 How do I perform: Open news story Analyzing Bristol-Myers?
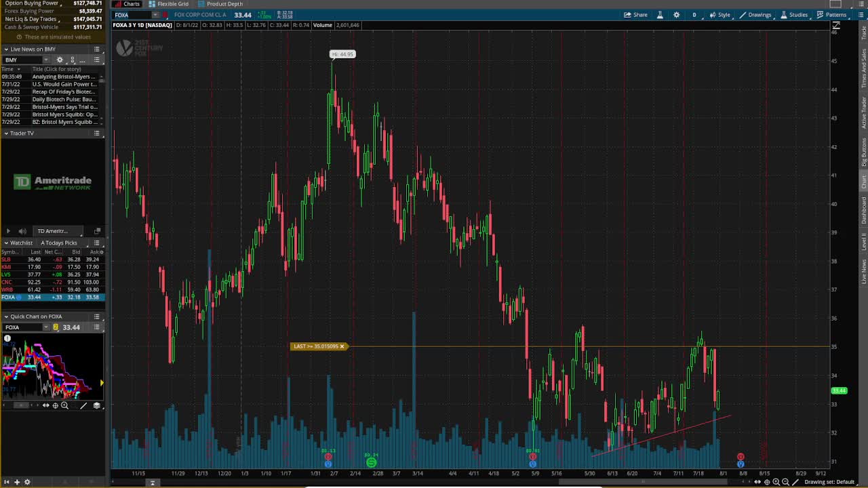[64, 77]
